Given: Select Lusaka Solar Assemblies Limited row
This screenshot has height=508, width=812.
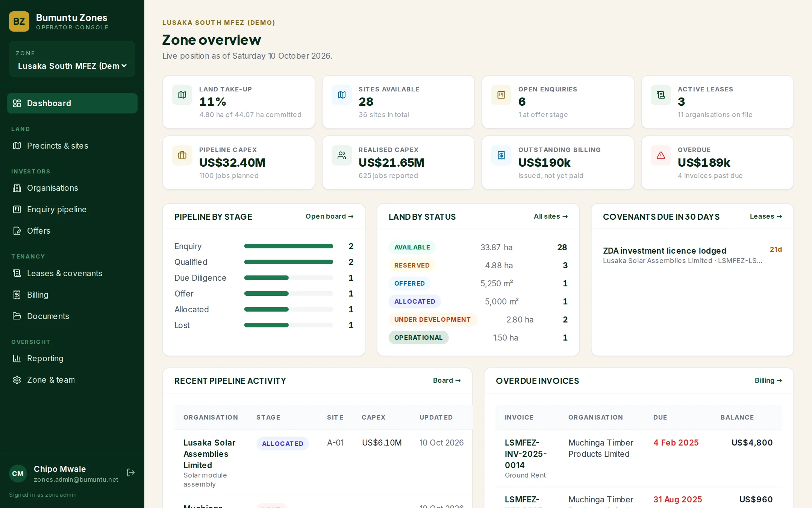Looking at the screenshot, I should point(323,463).
